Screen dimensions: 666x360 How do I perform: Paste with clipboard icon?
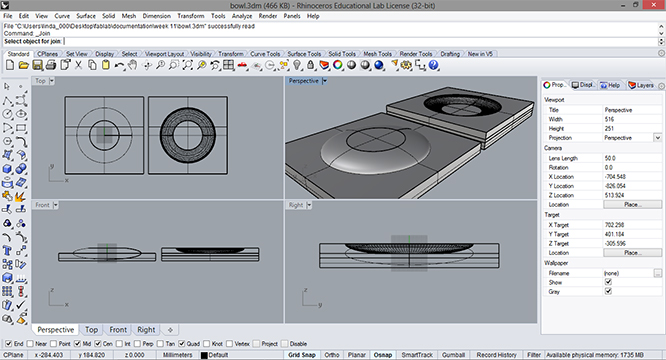click(106, 65)
